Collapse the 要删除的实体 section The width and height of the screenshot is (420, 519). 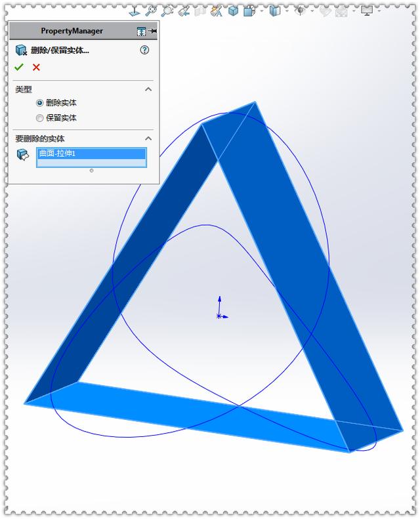pos(148,138)
